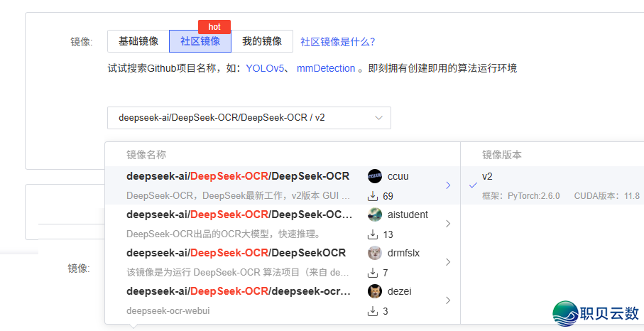The image size is (644, 331).
Task: Click description 'DeepSeek-OCR出品的OCR大模型，快速推理。'
Action: coord(224,234)
